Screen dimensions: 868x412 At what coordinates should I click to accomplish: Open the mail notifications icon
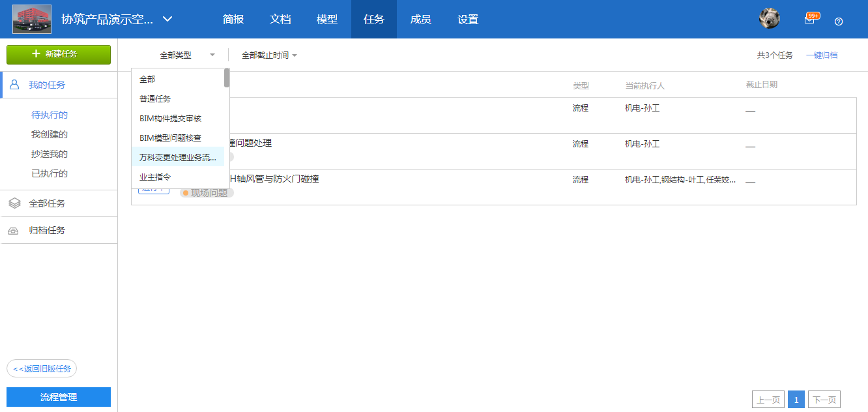pos(809,20)
